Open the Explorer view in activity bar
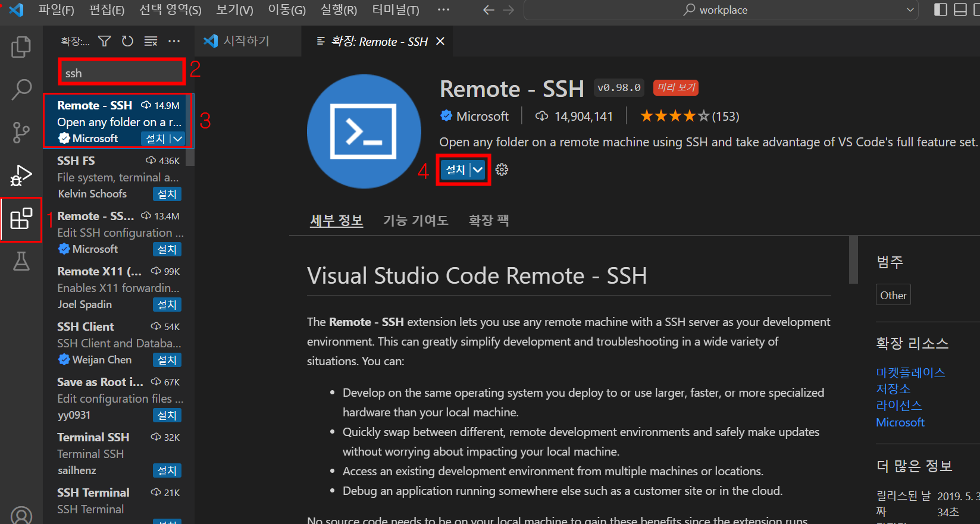Viewport: 980px width, 524px height. pos(21,47)
